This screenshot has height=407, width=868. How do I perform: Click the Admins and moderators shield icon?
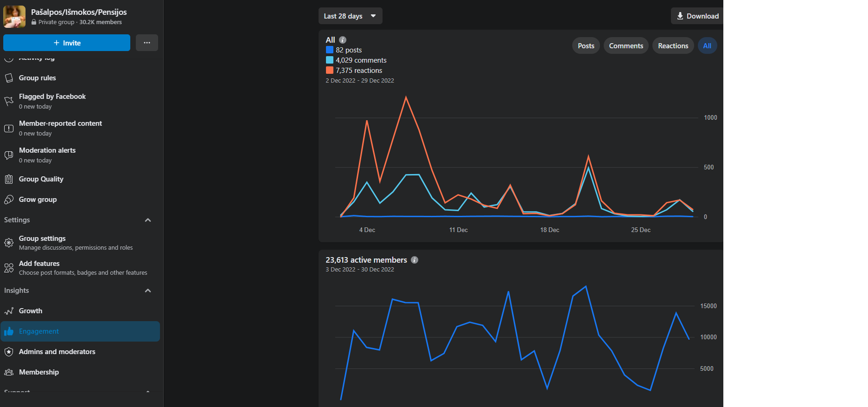click(9, 352)
